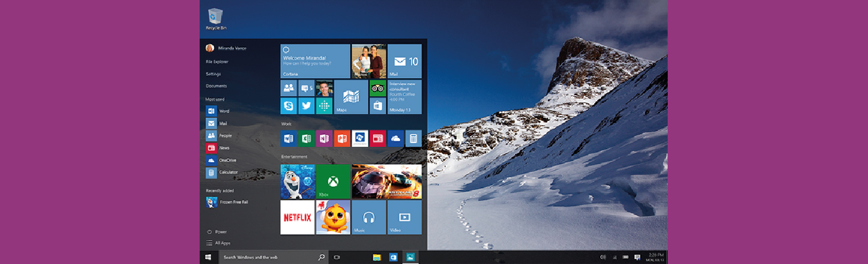Open the Disney Frozen Olaf tile
This screenshot has height=264, width=868.
point(298,181)
